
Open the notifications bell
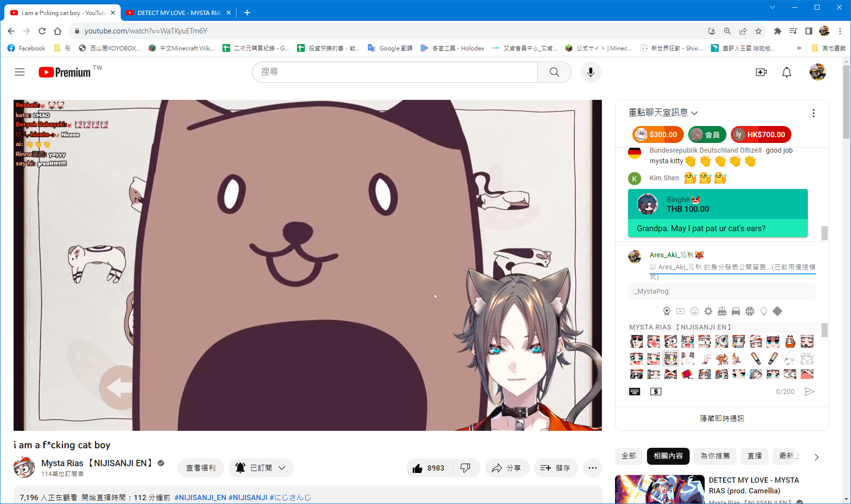[x=787, y=72]
